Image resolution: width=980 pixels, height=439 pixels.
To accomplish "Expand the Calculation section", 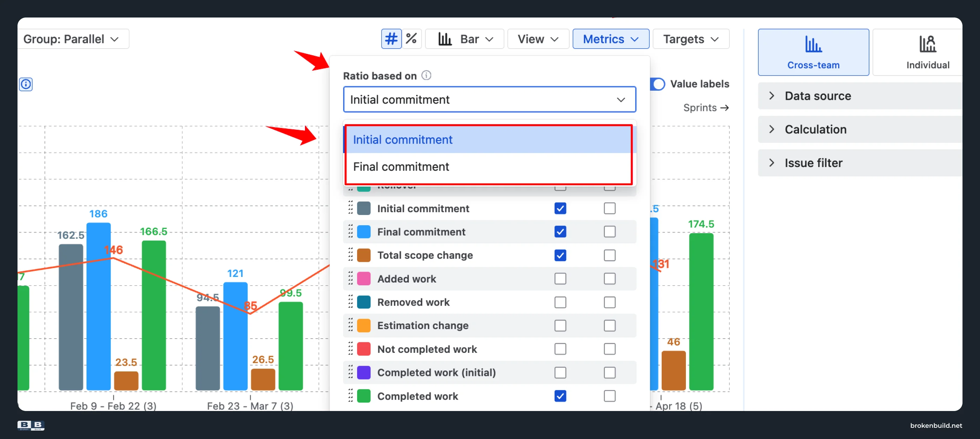I will 860,129.
